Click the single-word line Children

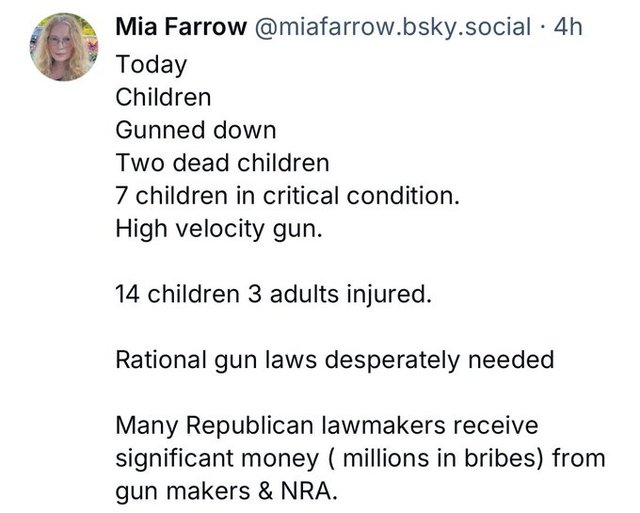point(164,98)
